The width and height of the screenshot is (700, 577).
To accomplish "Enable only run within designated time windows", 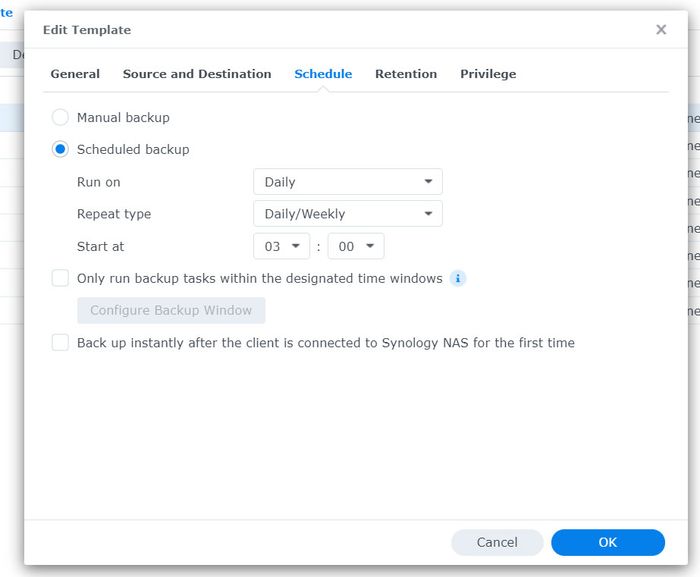I will (x=60, y=278).
